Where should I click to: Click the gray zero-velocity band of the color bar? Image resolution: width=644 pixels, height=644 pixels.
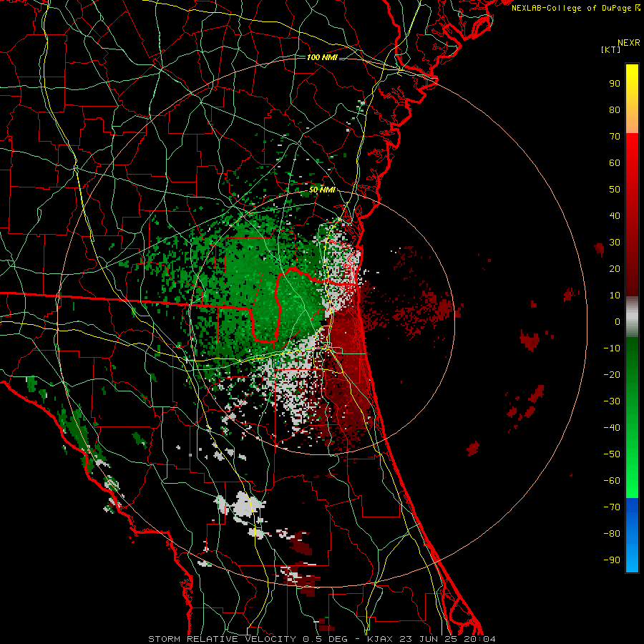[632, 317]
